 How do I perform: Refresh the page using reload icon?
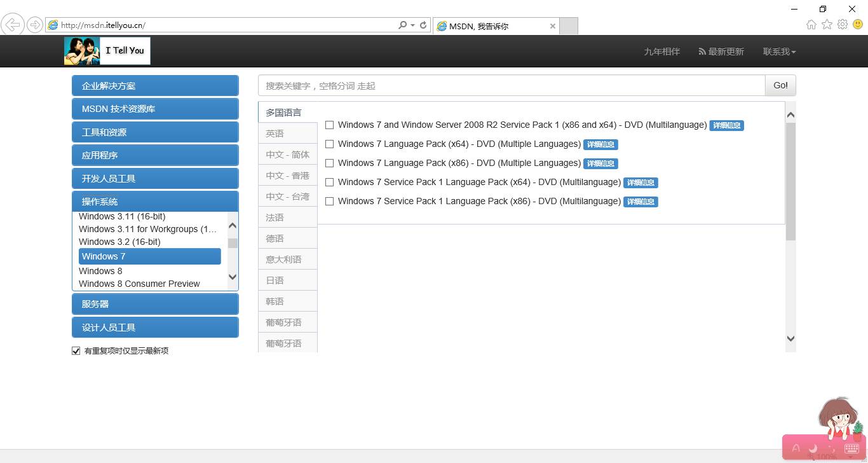pos(423,25)
